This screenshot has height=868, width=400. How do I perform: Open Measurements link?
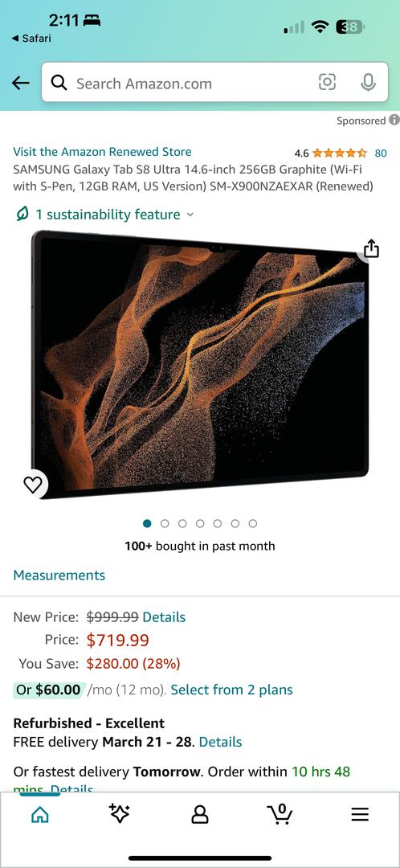59,575
